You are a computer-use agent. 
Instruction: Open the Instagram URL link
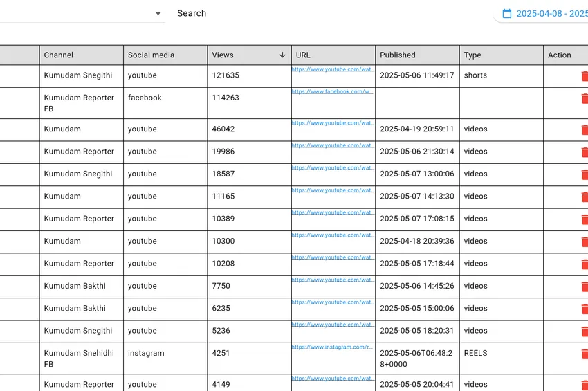[332, 347]
